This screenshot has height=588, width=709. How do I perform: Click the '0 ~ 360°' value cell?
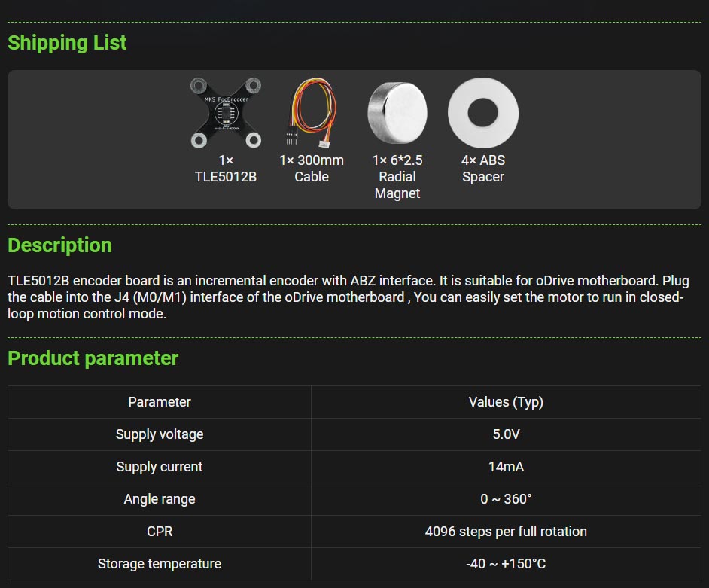pos(506,499)
